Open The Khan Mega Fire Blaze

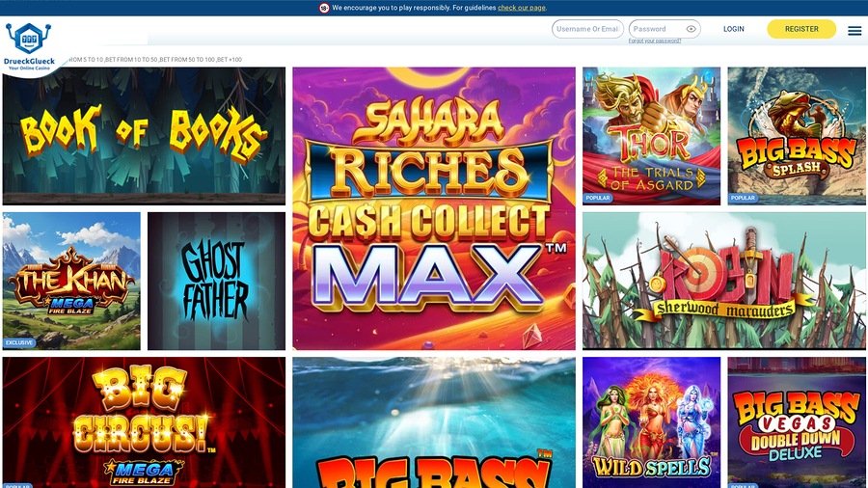(71, 281)
